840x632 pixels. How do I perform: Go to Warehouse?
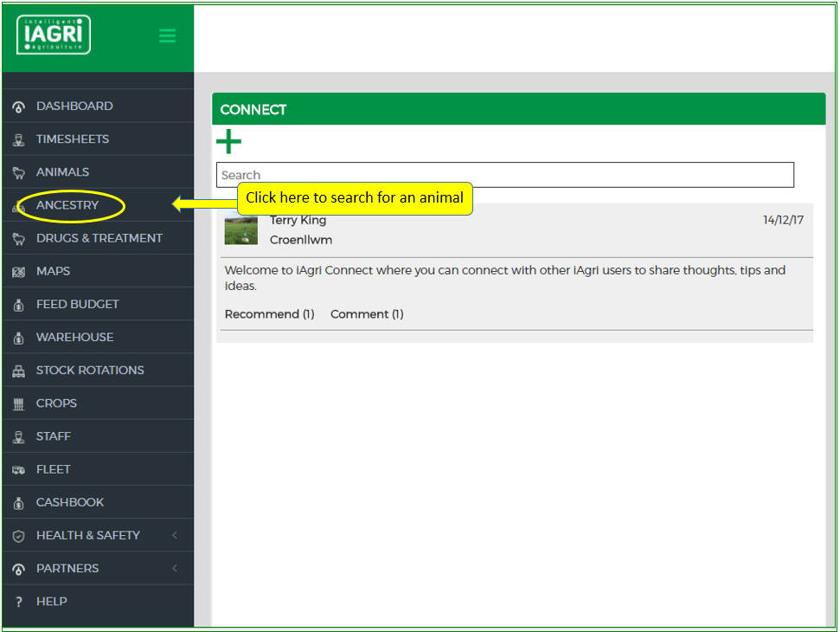click(x=98, y=337)
